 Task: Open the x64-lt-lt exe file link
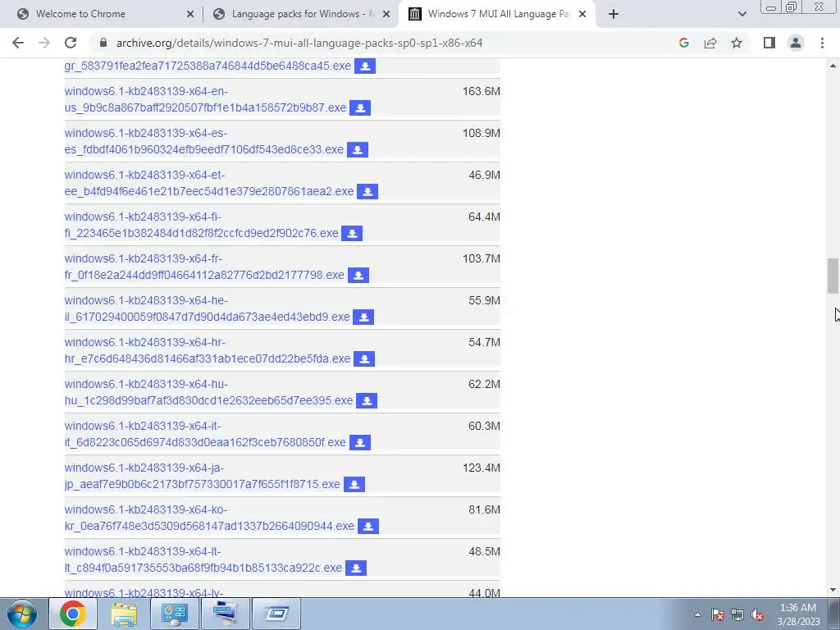203,559
